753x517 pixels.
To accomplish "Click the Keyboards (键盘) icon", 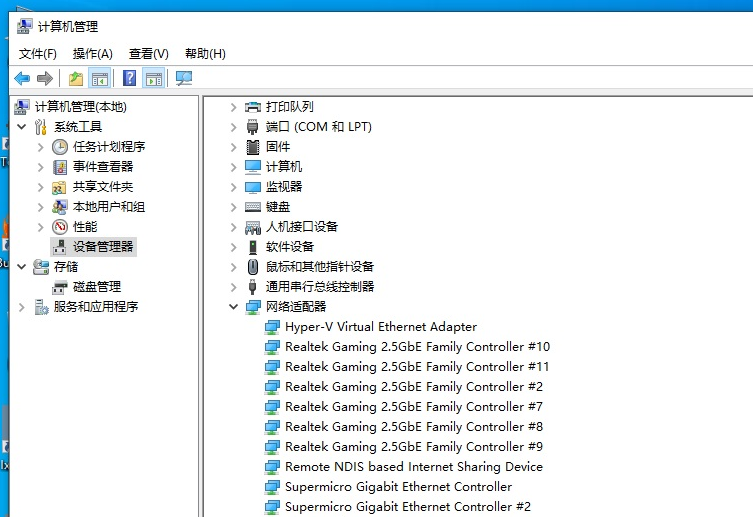I will (253, 207).
